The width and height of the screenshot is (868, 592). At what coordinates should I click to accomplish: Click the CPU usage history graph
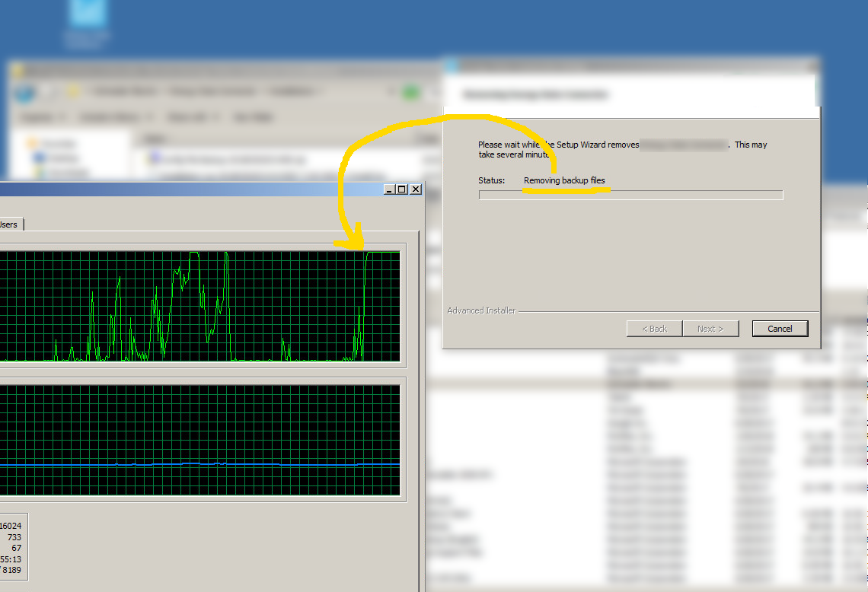[199, 306]
